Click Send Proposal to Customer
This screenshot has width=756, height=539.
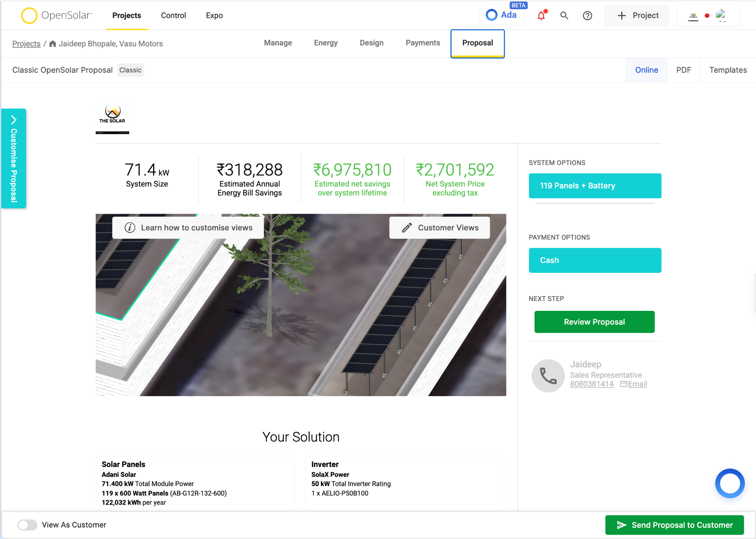tap(675, 525)
